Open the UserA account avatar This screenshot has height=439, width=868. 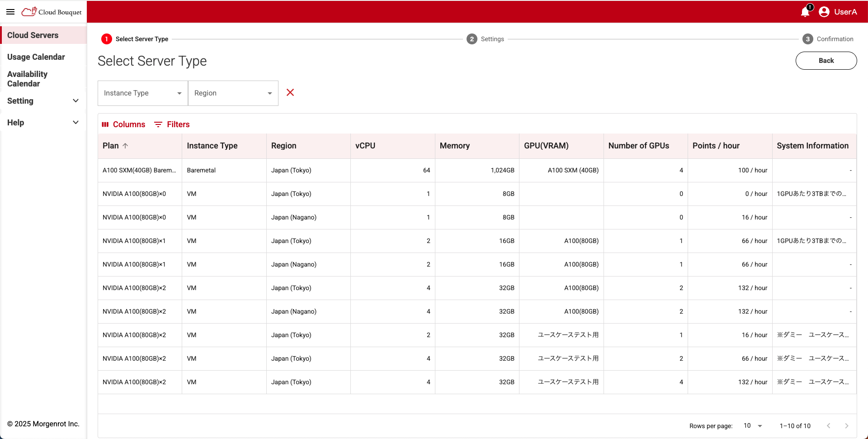pyautogui.click(x=824, y=12)
